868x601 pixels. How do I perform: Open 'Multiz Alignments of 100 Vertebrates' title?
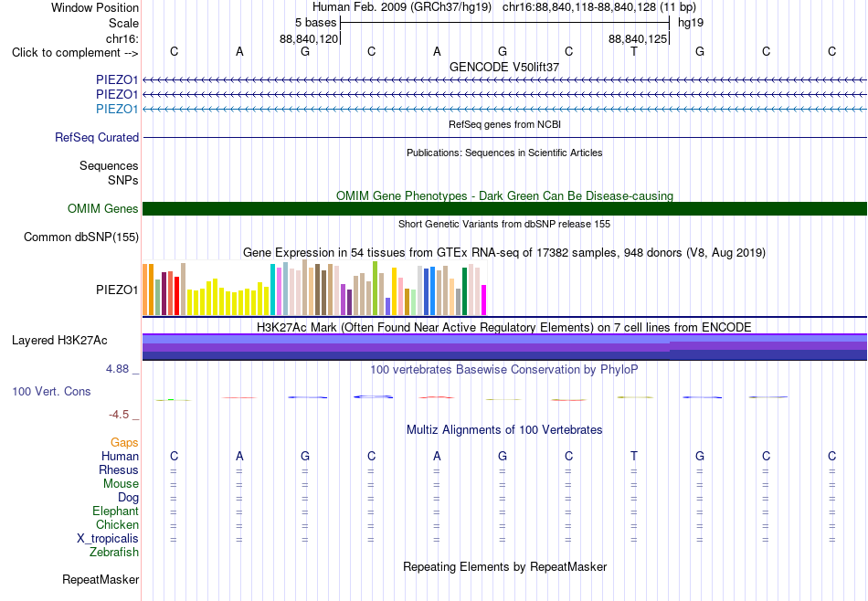[x=504, y=430]
